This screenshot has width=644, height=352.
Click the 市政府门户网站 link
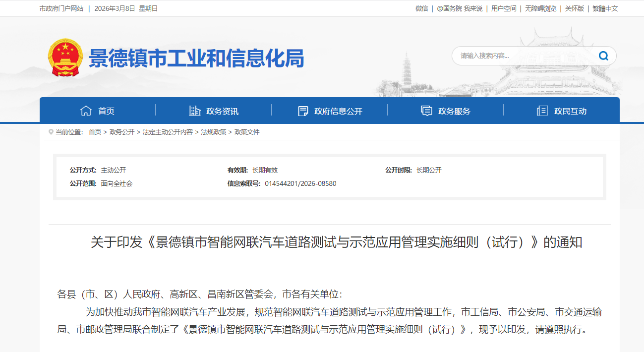tap(61, 8)
